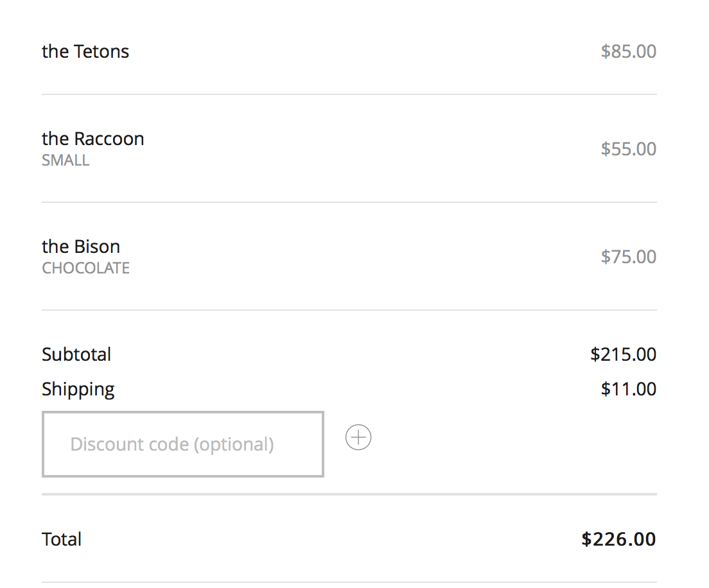Select the $55.00 Raccoon price
Image resolution: width=709 pixels, height=588 pixels.
[628, 149]
